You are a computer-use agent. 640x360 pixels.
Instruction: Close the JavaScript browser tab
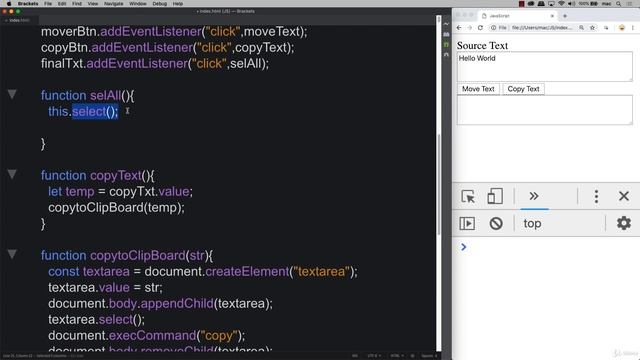[x=552, y=16]
